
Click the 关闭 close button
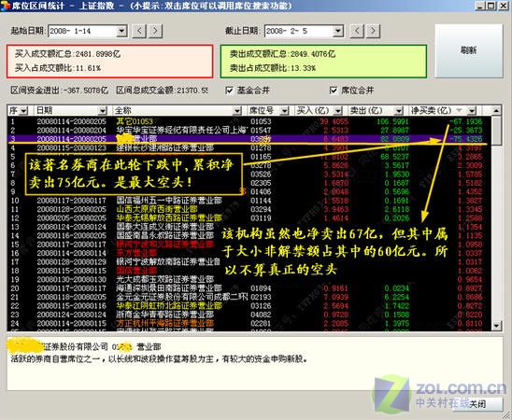point(477,404)
